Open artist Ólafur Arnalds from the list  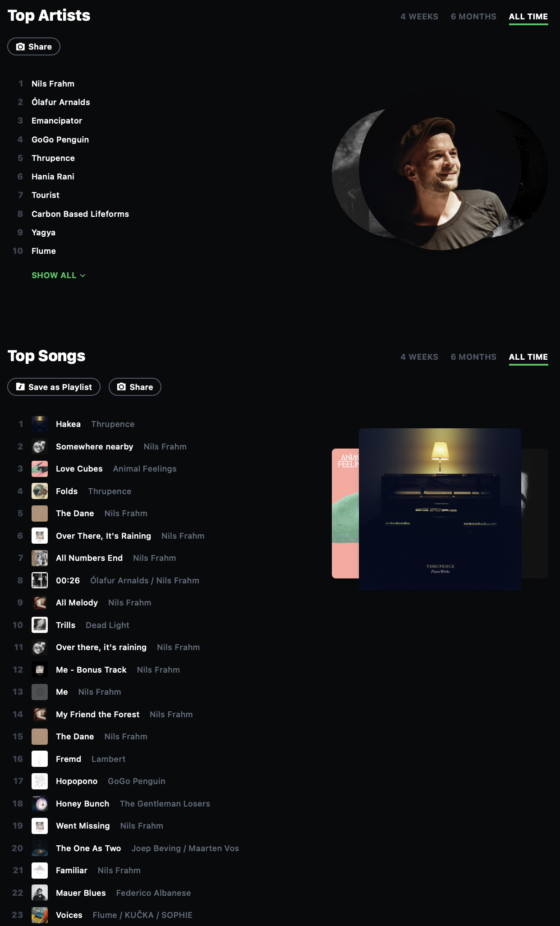[61, 102]
